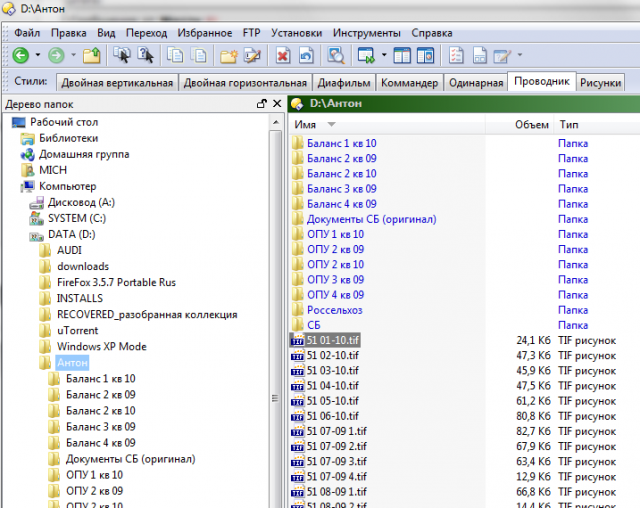Open the Избранное menu

(205, 33)
